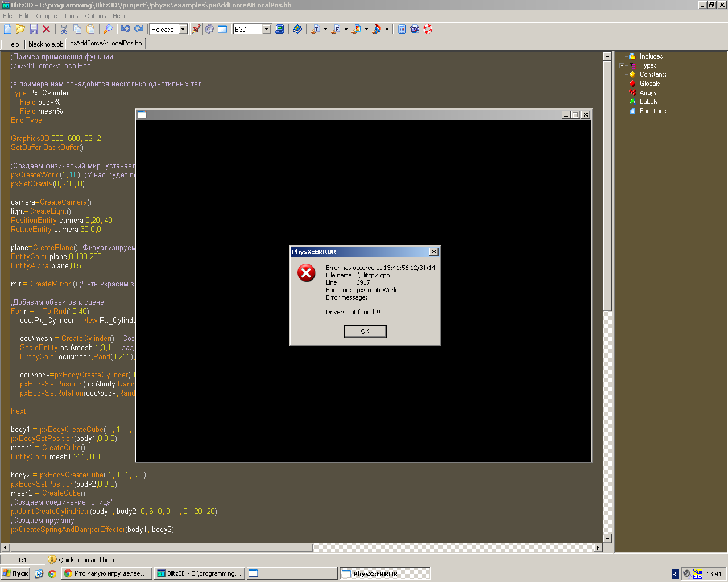Click the magnifying glass Find icon
This screenshot has height=582, width=728.
(x=107, y=29)
